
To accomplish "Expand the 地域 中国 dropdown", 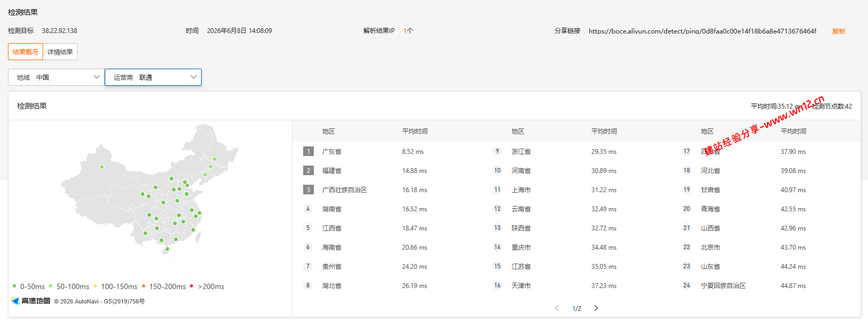I will pos(56,77).
